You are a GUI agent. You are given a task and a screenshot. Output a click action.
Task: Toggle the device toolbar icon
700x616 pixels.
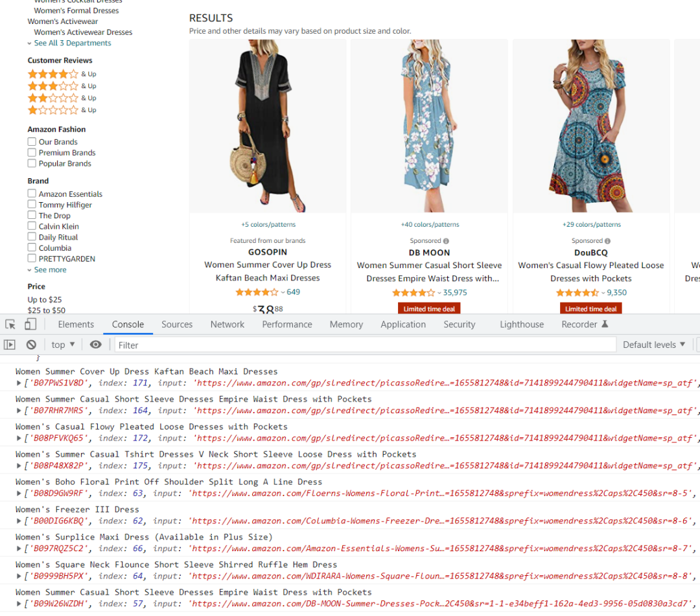(30, 325)
